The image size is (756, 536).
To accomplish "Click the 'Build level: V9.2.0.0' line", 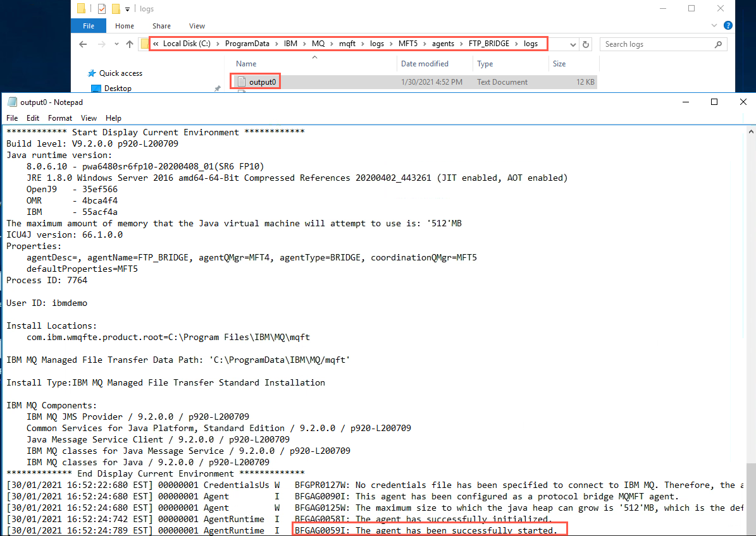I will (92, 143).
